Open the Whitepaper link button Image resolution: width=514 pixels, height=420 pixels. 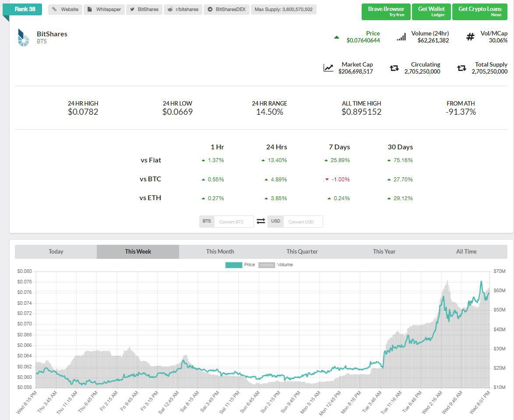pyautogui.click(x=104, y=10)
